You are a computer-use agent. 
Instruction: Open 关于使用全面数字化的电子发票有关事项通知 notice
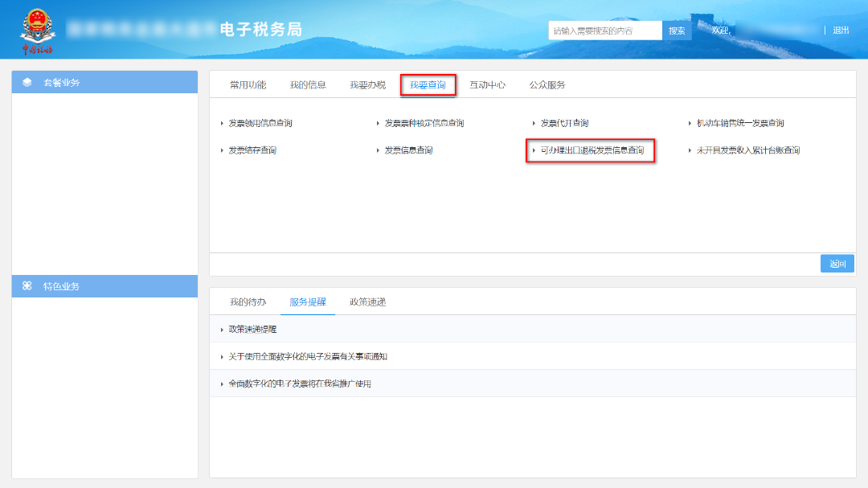(308, 356)
